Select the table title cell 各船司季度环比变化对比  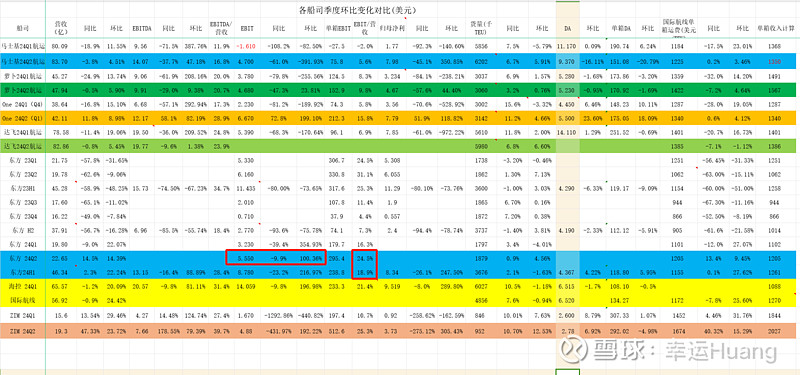click(x=360, y=10)
